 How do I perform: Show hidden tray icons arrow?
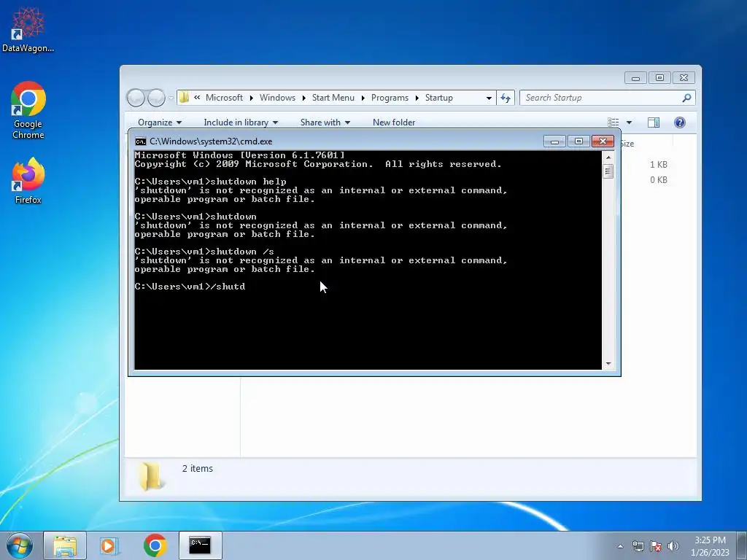pyautogui.click(x=620, y=546)
